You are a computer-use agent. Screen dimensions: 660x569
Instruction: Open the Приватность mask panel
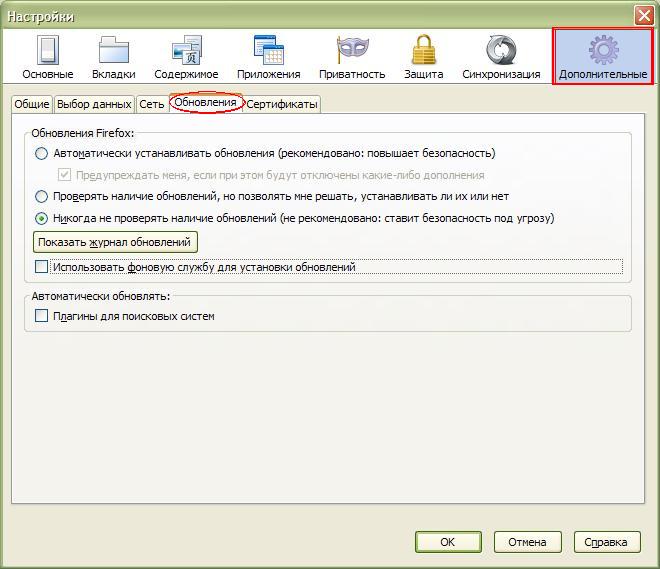pyautogui.click(x=352, y=57)
